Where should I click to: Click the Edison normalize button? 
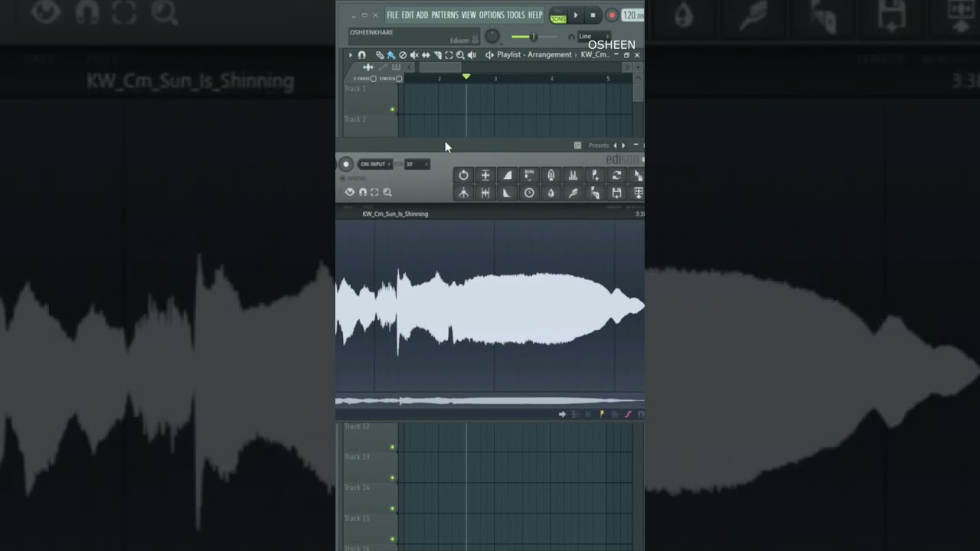point(485,175)
